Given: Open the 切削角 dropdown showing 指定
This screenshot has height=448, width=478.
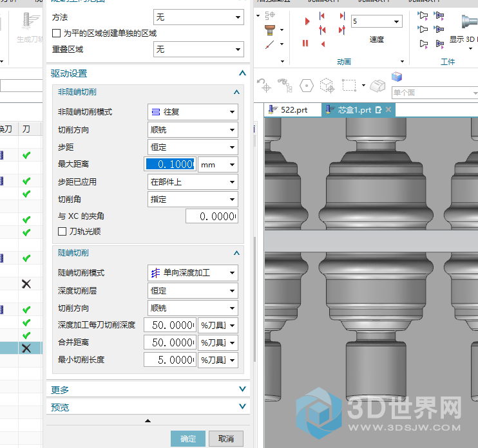Looking at the screenshot, I should [193, 200].
